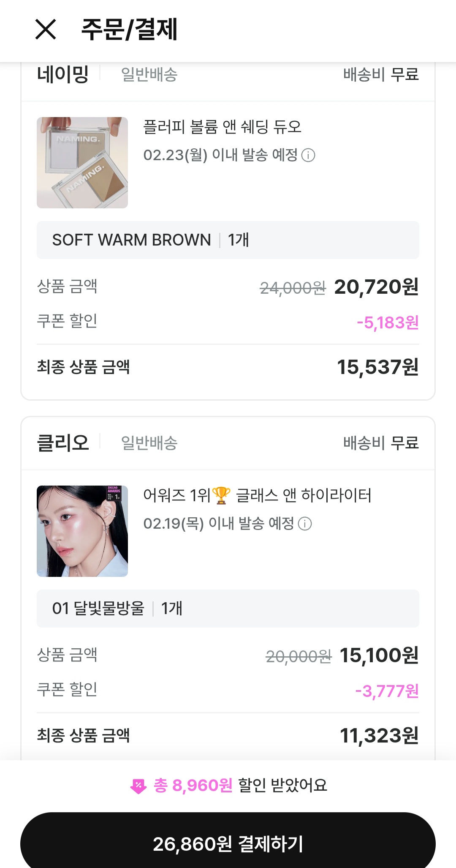Select the 01 달빛물방울 option box
The height and width of the screenshot is (868, 456).
[228, 609]
